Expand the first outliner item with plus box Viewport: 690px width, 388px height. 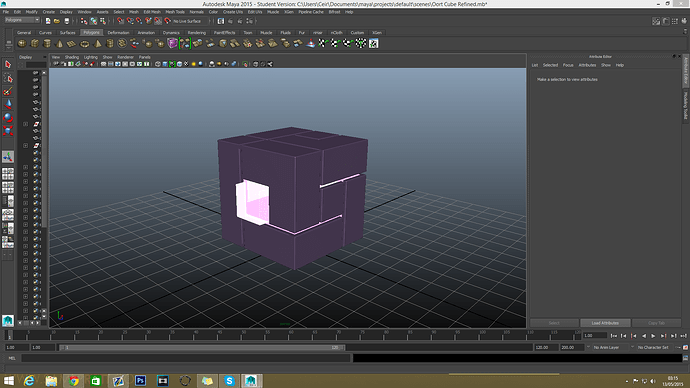(x=25, y=124)
